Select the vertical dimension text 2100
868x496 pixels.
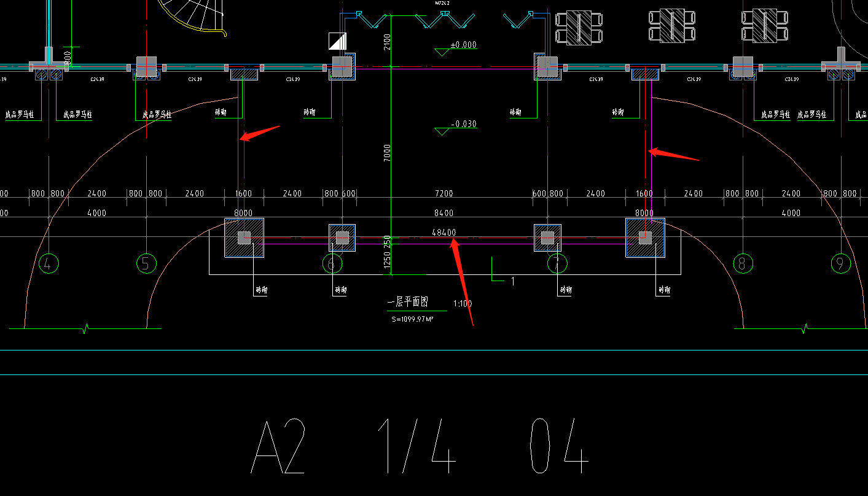[x=386, y=43]
